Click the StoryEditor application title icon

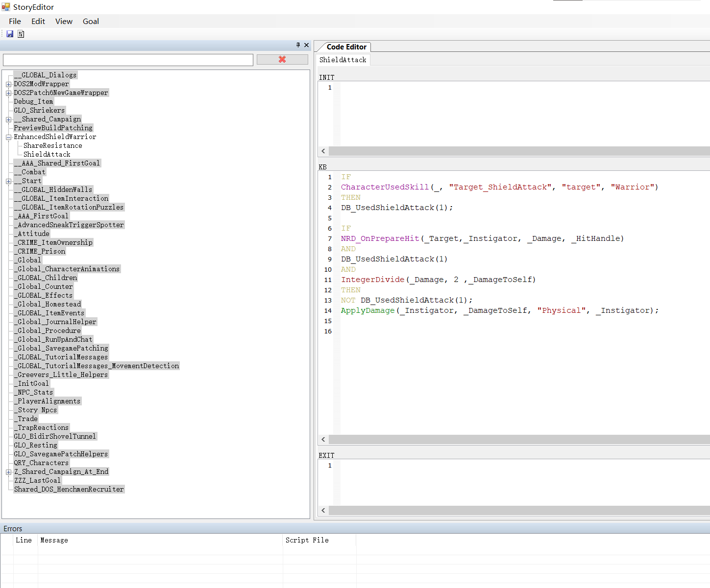tap(6, 7)
